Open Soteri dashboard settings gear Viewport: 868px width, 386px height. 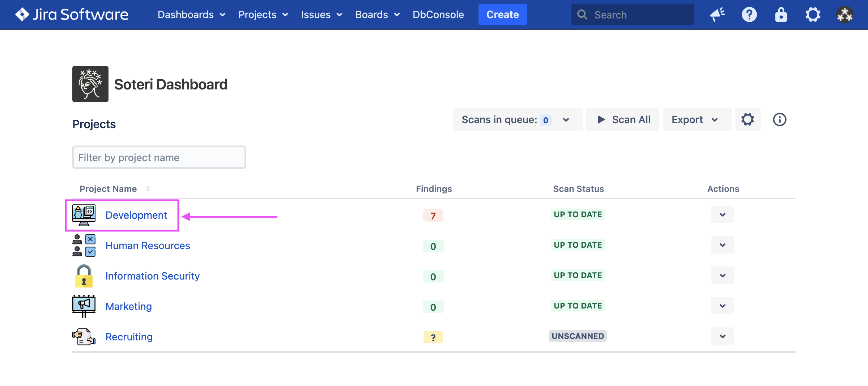[748, 119]
